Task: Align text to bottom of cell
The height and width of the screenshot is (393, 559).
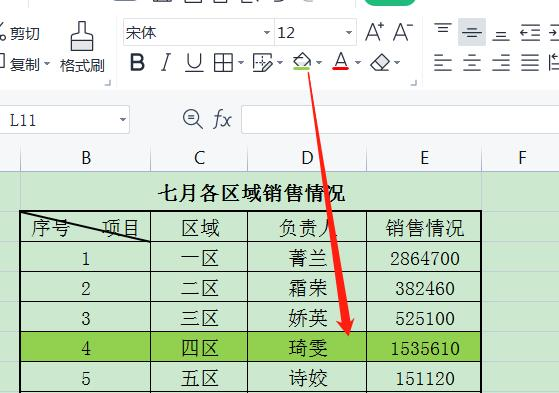Action: tap(501, 35)
